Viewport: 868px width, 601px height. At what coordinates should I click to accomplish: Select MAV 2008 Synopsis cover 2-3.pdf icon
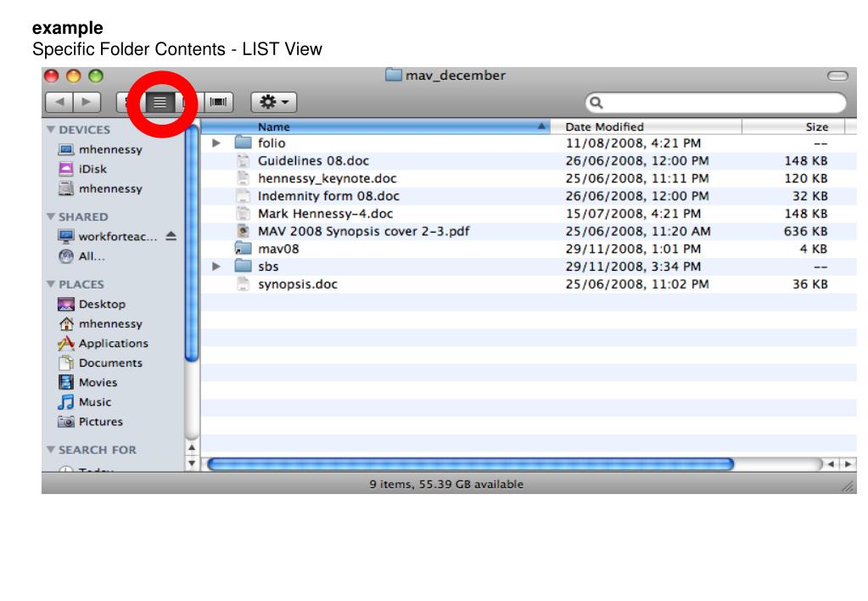243,231
